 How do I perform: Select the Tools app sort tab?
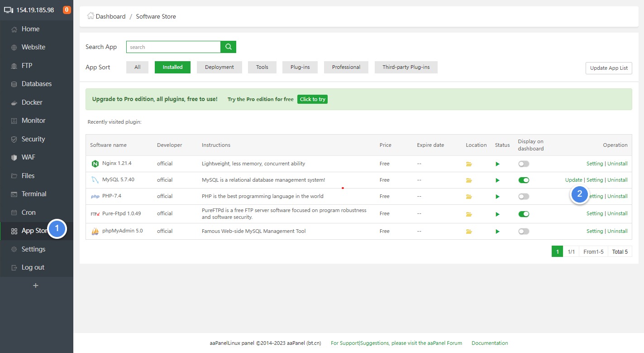point(262,67)
